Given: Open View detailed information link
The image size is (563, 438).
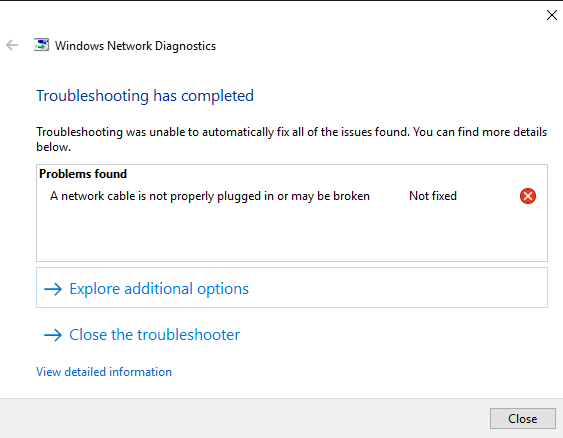Looking at the screenshot, I should coord(104,372).
